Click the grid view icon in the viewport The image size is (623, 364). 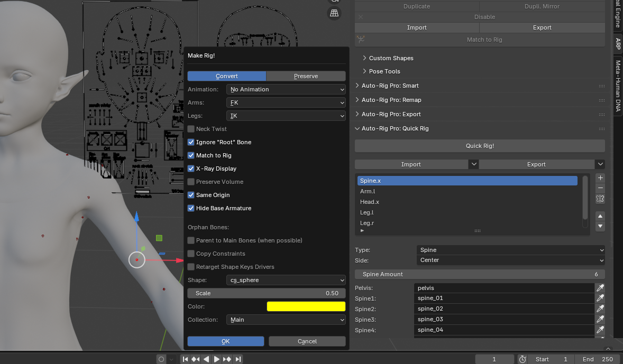[x=334, y=13]
